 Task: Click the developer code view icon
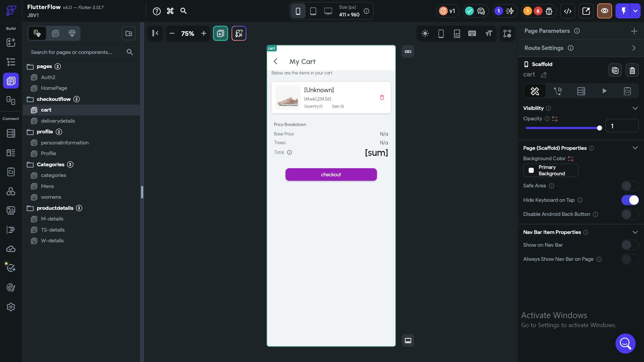[x=568, y=11]
